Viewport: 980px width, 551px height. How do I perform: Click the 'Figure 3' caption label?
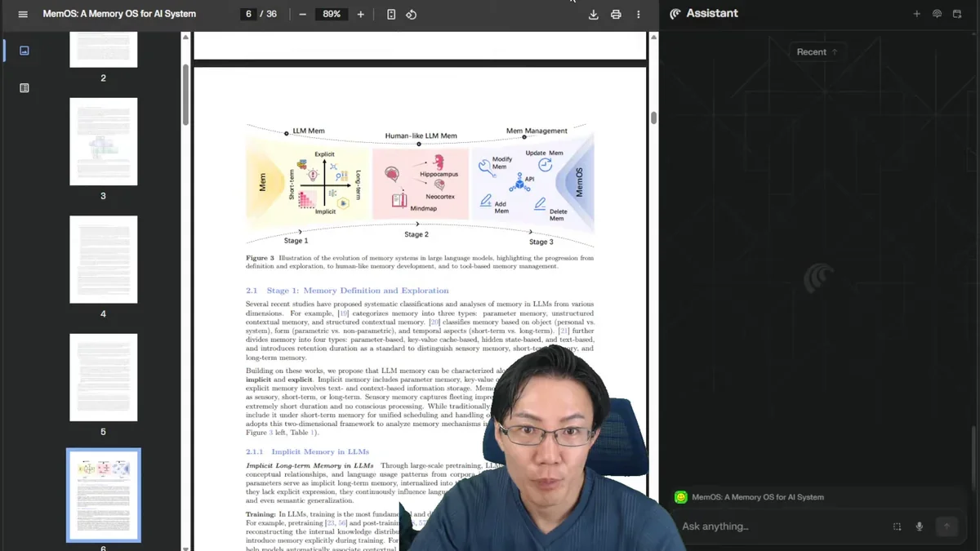tap(260, 258)
